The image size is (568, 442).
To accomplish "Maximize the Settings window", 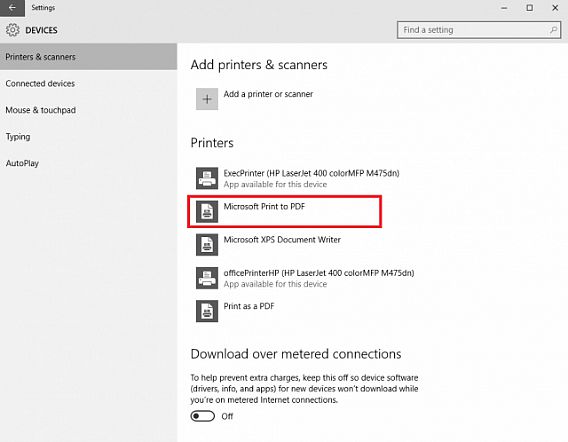I will click(x=530, y=8).
